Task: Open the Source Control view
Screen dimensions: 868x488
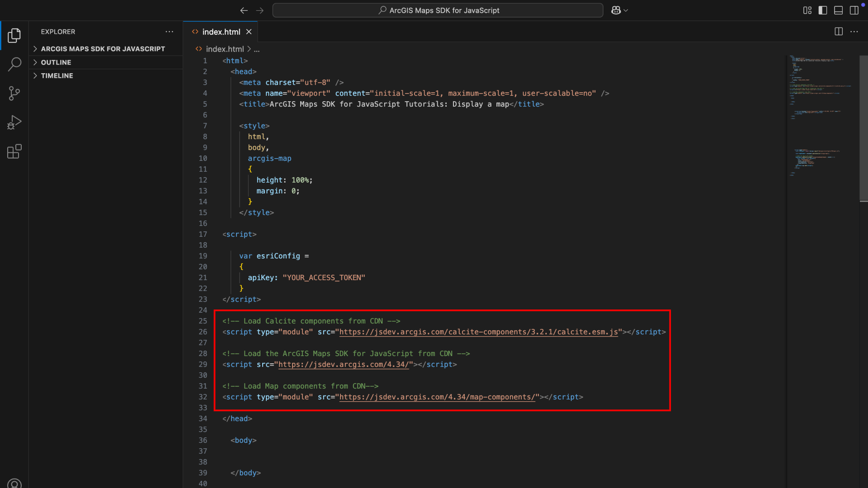Action: coord(14,93)
